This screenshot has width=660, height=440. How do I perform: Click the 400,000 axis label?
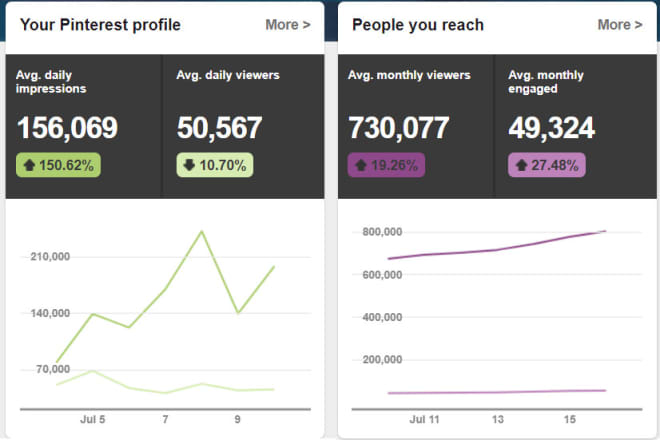coord(382,317)
